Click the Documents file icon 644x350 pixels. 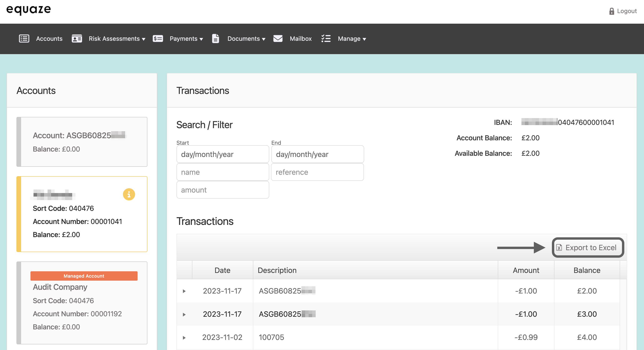click(216, 38)
